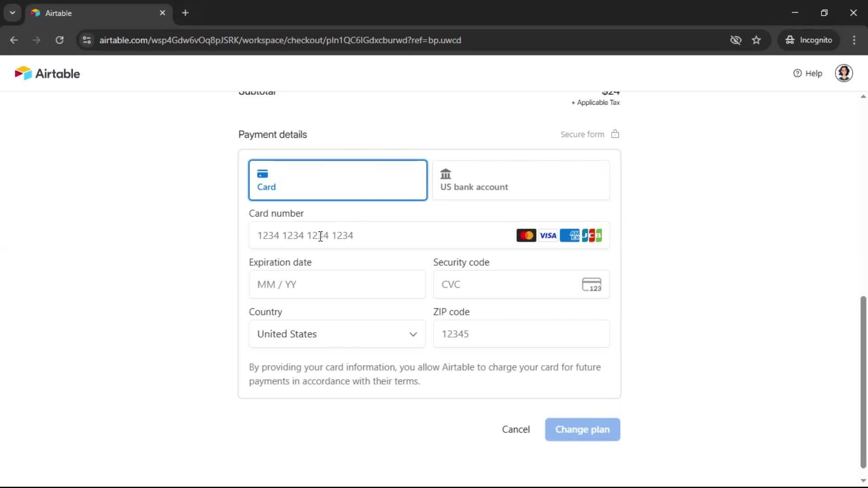
Task: Click the American Express logo icon
Action: [x=570, y=235]
